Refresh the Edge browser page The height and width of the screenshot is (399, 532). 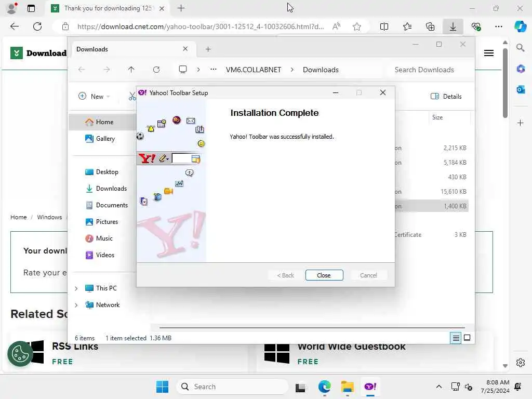(x=37, y=26)
